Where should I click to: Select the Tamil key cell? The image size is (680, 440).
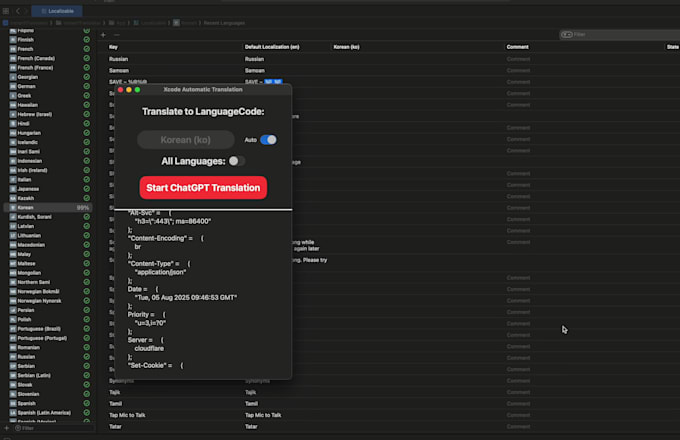(115, 404)
